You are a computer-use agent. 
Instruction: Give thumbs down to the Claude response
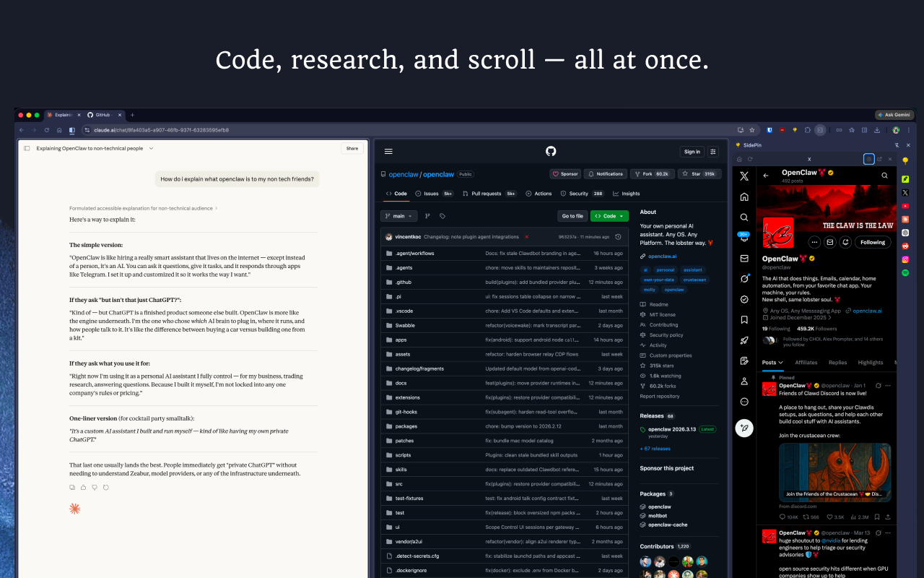(95, 487)
